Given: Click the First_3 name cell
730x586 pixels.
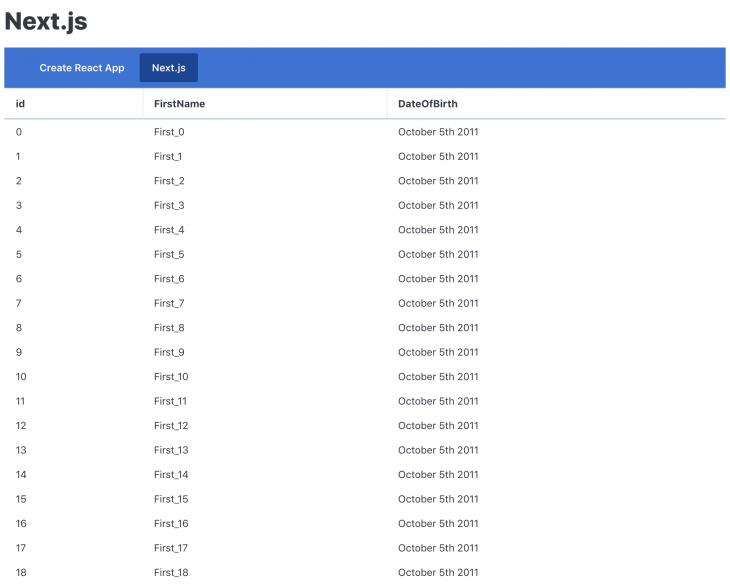Looking at the screenshot, I should 169,206.
